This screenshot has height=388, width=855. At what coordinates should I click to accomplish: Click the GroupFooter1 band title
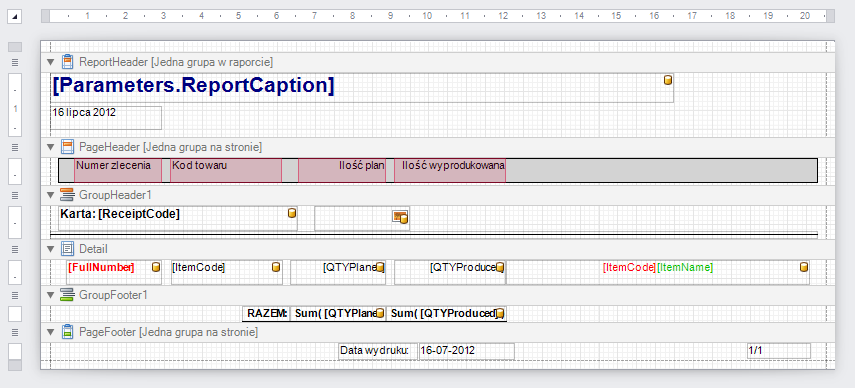coord(113,295)
